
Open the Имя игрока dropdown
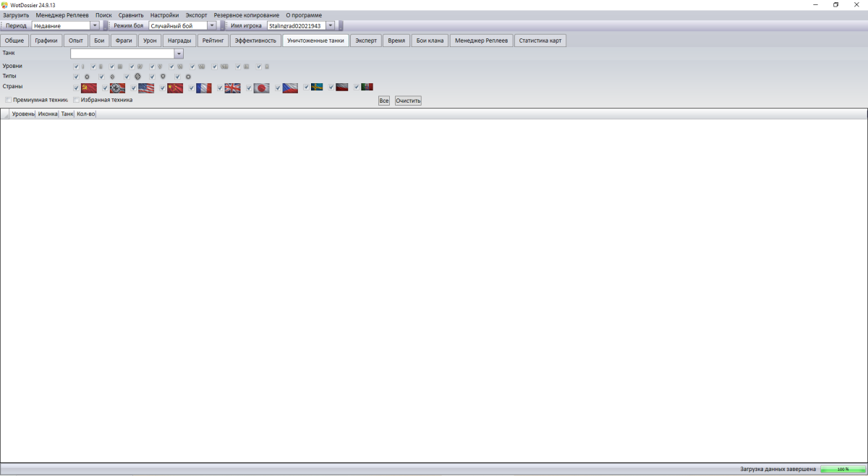click(x=331, y=25)
